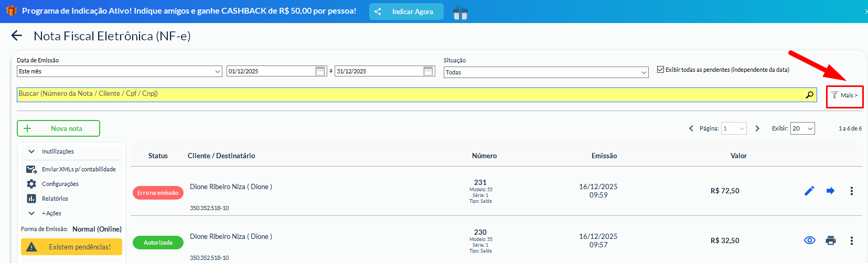The image size is (868, 263).
Task: View note 230 with the eye icon
Action: pos(809,240)
